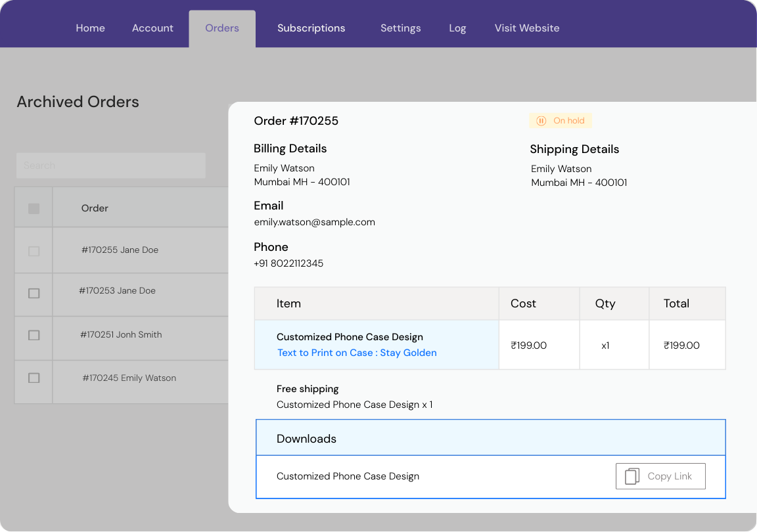The width and height of the screenshot is (757, 532).
Task: Tick the checkbox for #170251 Jonh Smith
Action: 34,336
